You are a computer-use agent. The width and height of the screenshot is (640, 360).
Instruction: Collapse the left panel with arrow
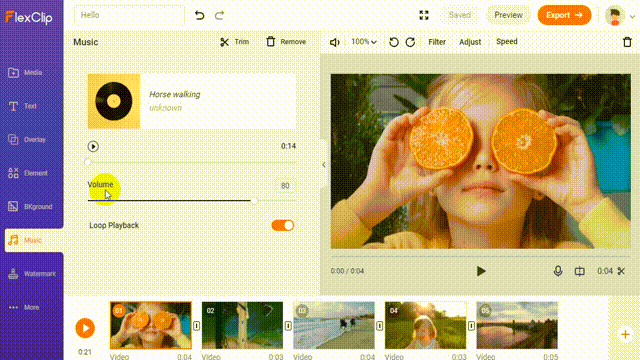click(x=324, y=164)
